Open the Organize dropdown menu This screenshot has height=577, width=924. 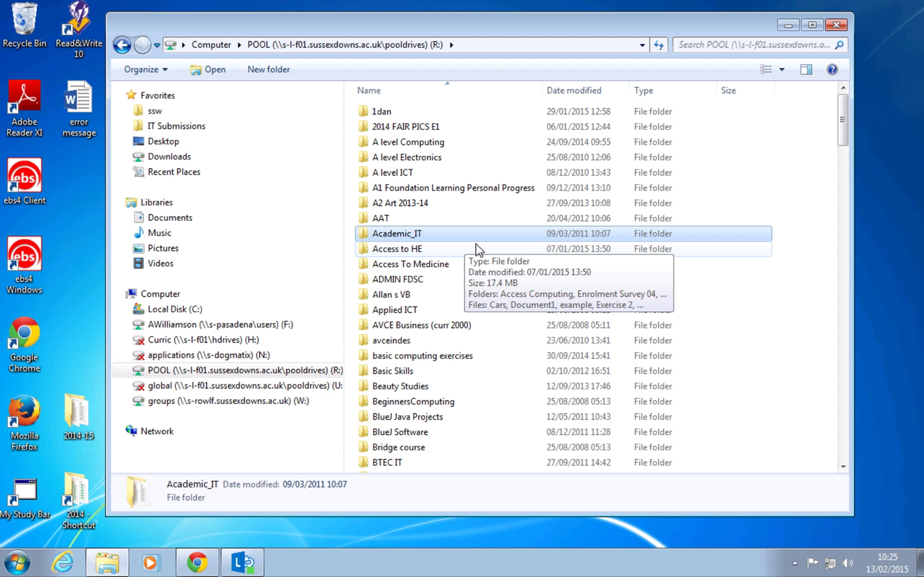(x=146, y=69)
